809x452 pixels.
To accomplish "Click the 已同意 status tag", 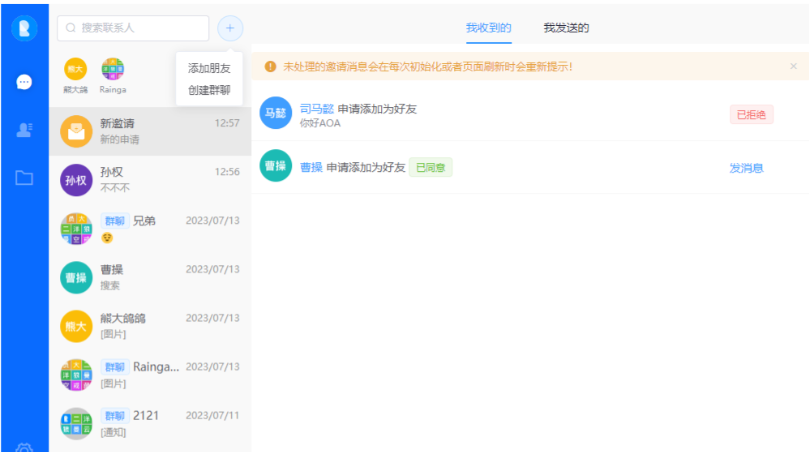I will 431,167.
